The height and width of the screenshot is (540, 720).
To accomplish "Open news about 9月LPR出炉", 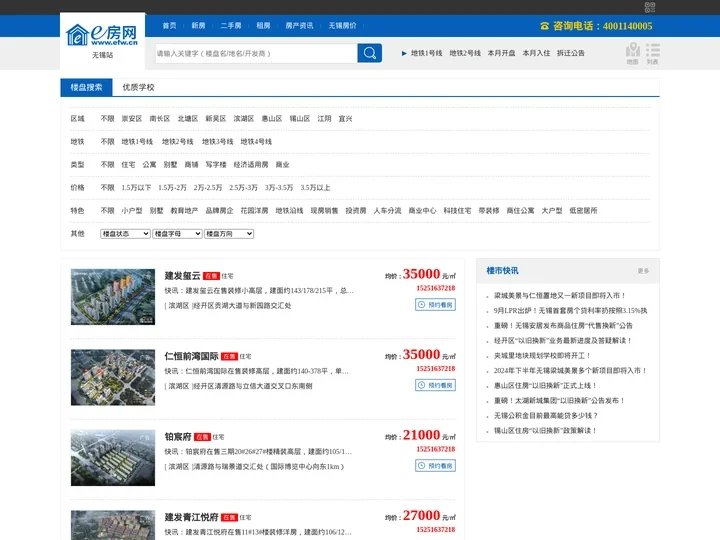I will [x=570, y=310].
